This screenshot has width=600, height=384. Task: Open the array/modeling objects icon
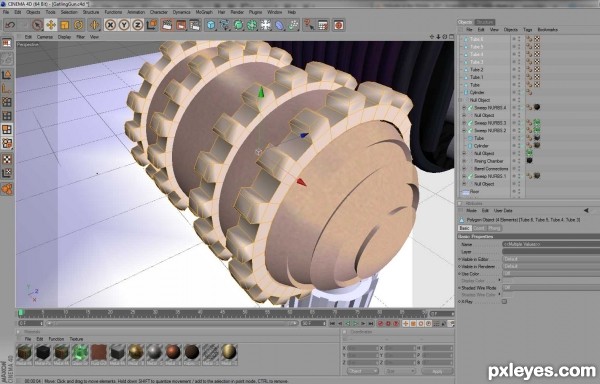coord(252,25)
